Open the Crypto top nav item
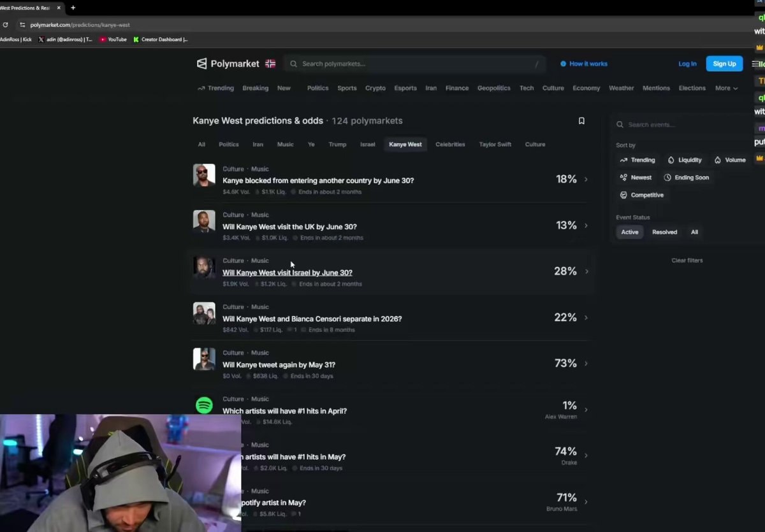The height and width of the screenshot is (532, 765). click(x=375, y=88)
